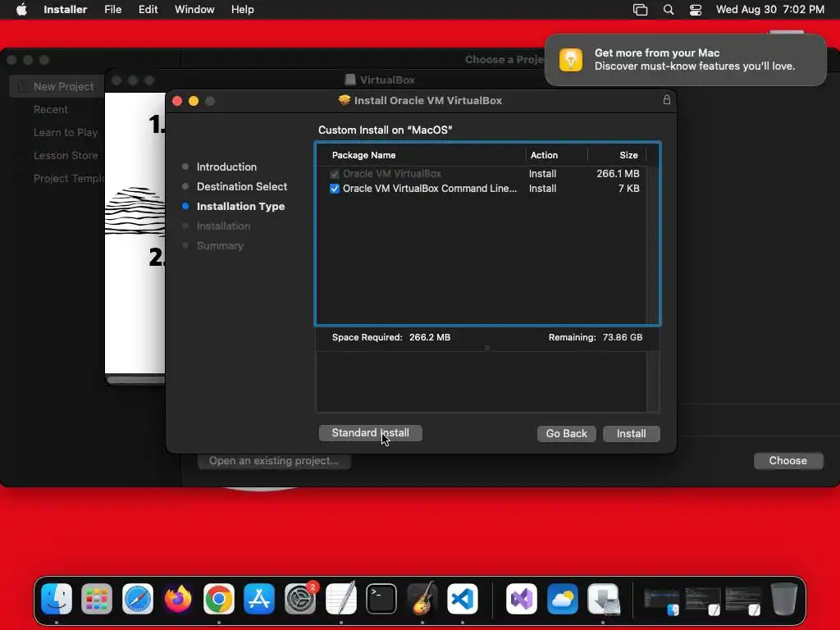Launch Safari from the Dock
Viewport: 840px width, 630px height.
[138, 598]
